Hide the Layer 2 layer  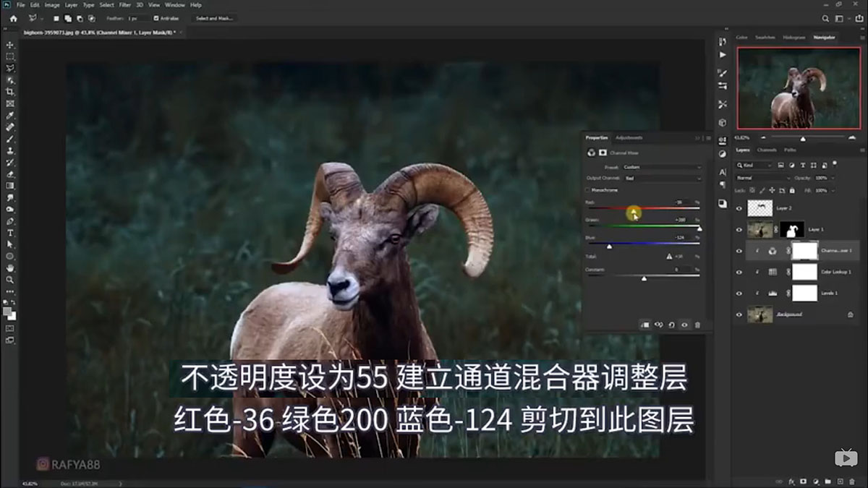point(739,207)
